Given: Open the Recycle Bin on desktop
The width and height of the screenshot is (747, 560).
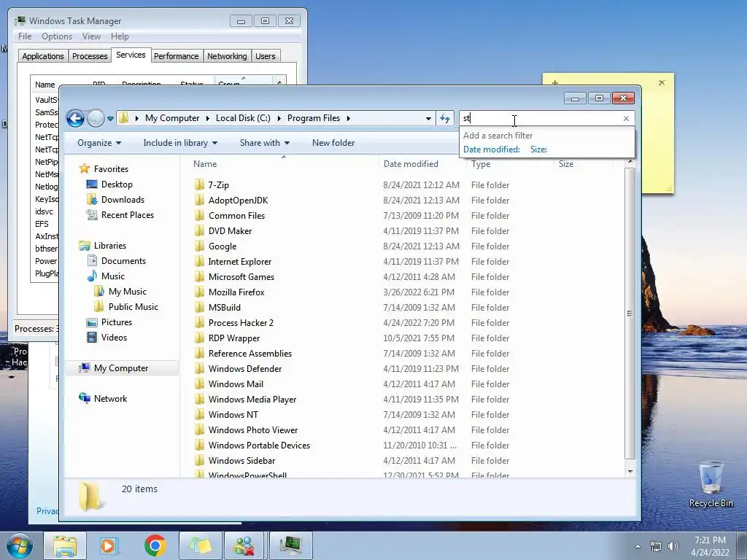Looking at the screenshot, I should pos(711,485).
